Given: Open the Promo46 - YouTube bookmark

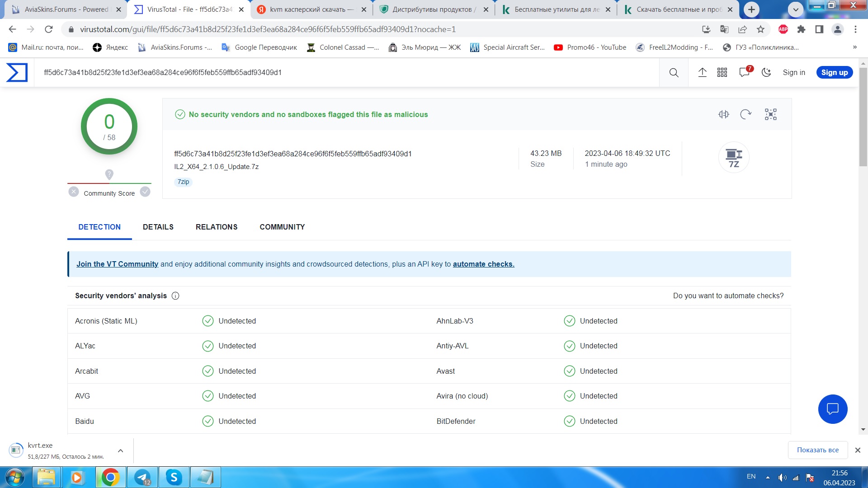Looking at the screenshot, I should [590, 47].
